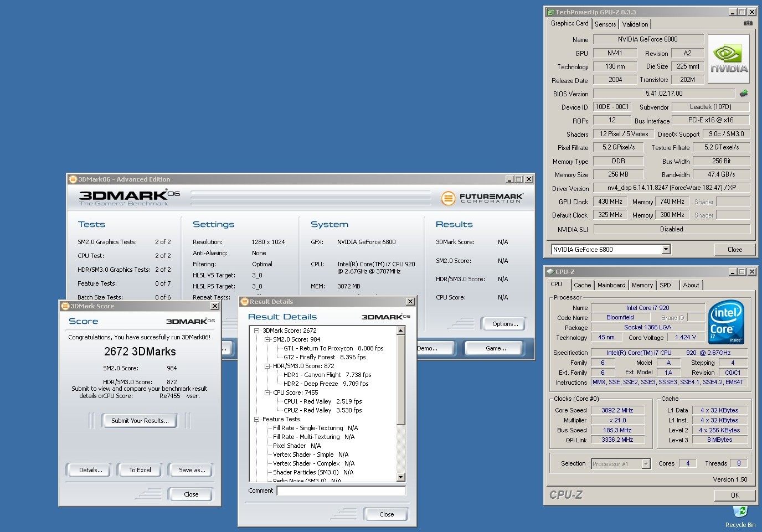Screen dimensions: 762x532
Task: Click the 3DMark Score dialog title icon
Action: click(x=65, y=306)
